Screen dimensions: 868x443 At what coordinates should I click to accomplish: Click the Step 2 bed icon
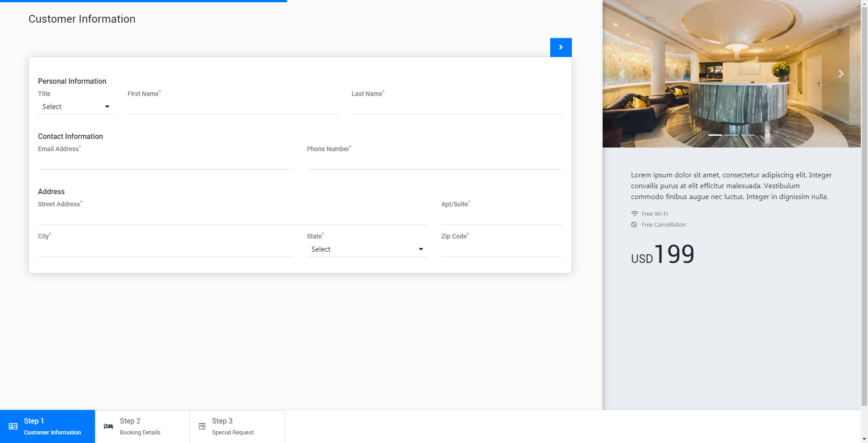tap(108, 426)
